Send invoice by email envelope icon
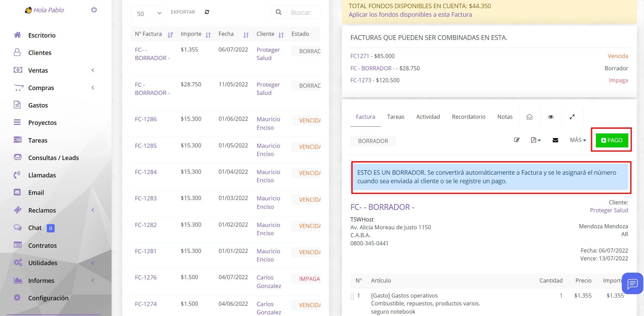Screen dimensions: 644x316 click(555, 140)
